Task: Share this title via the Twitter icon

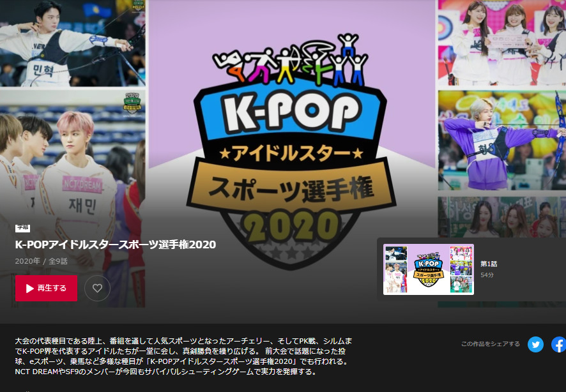Action: click(535, 344)
